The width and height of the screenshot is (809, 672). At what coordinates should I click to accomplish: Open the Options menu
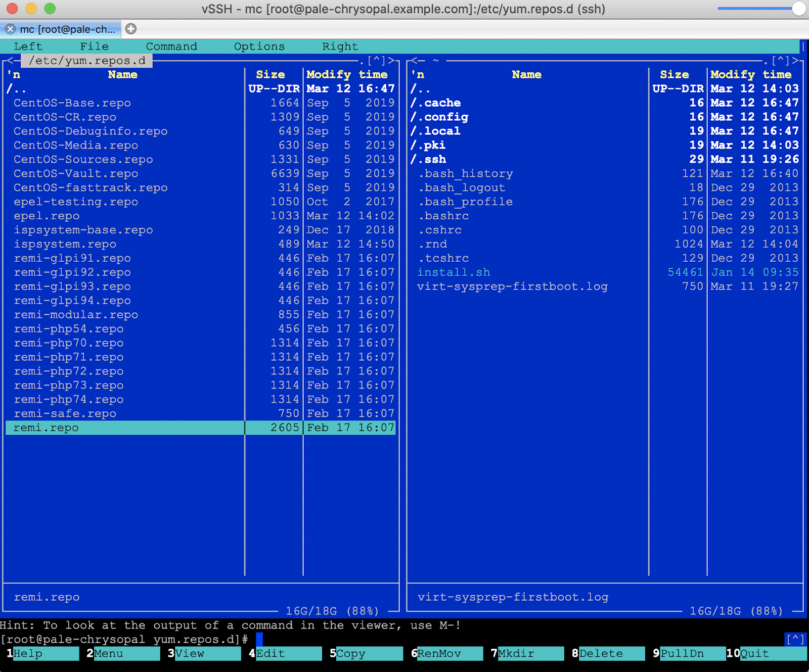259,46
